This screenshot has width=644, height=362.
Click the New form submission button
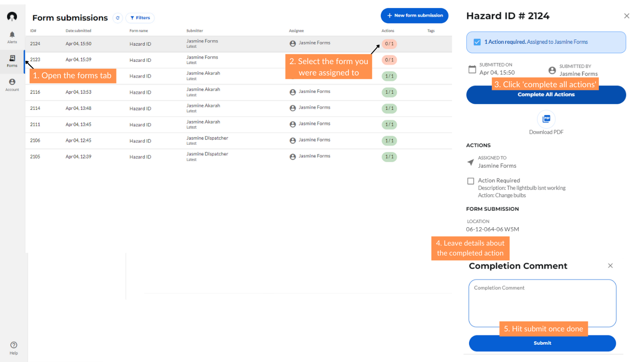tap(414, 16)
